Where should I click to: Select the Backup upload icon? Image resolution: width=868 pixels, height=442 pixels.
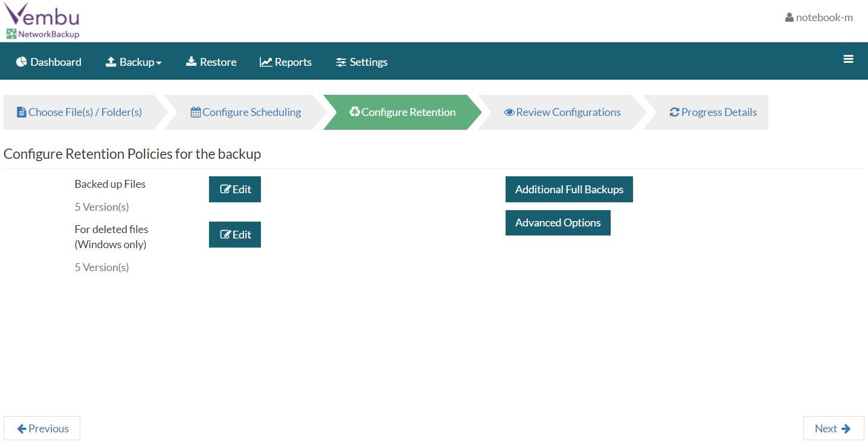[111, 61]
